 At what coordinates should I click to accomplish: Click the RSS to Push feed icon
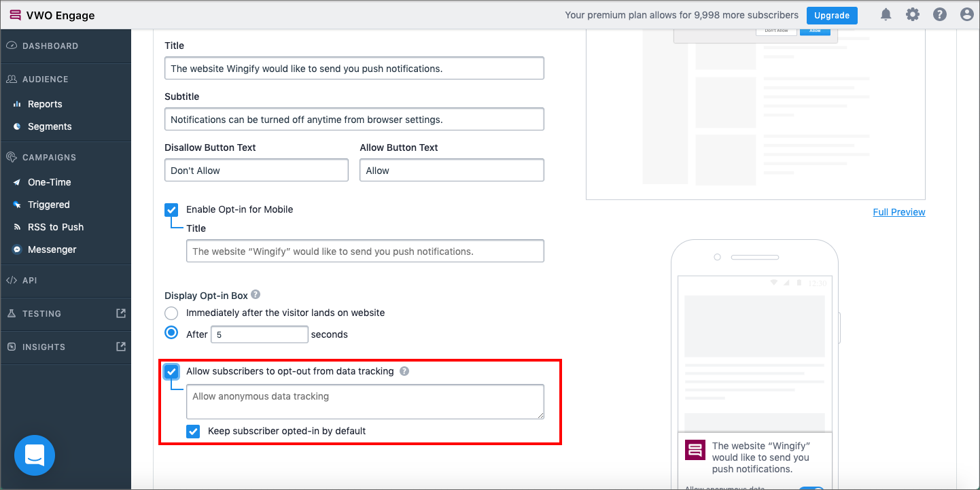point(17,227)
